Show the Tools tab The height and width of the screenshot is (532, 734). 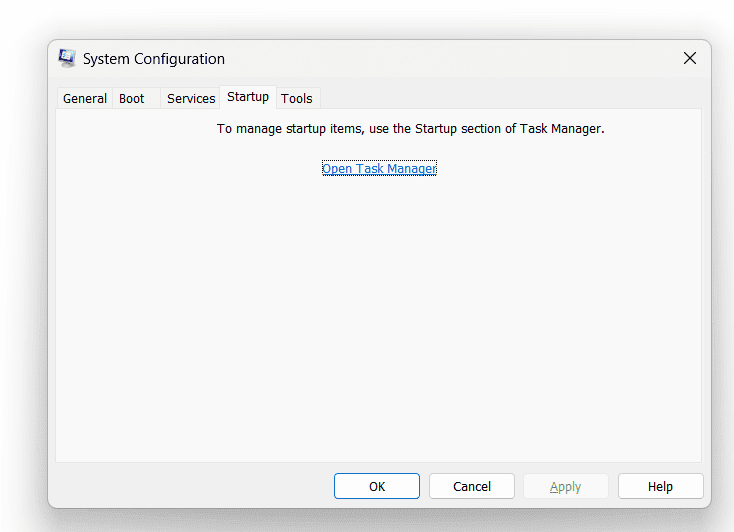[297, 98]
